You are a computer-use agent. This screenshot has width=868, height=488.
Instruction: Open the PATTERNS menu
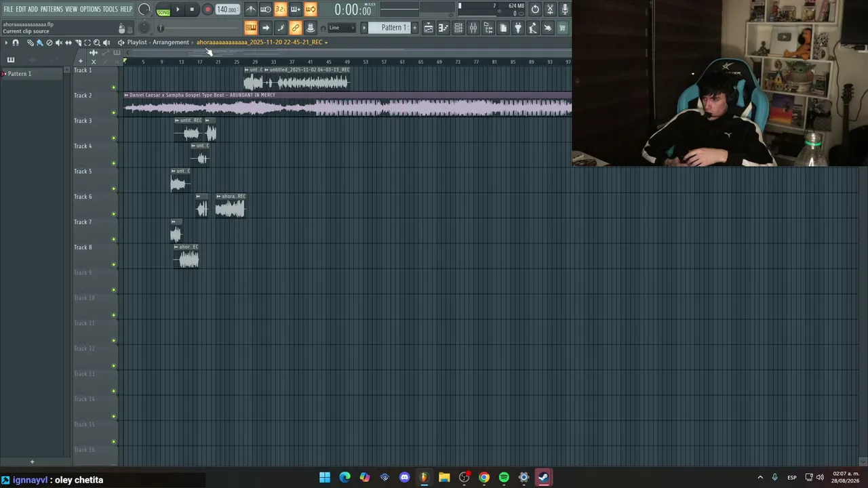(52, 9)
